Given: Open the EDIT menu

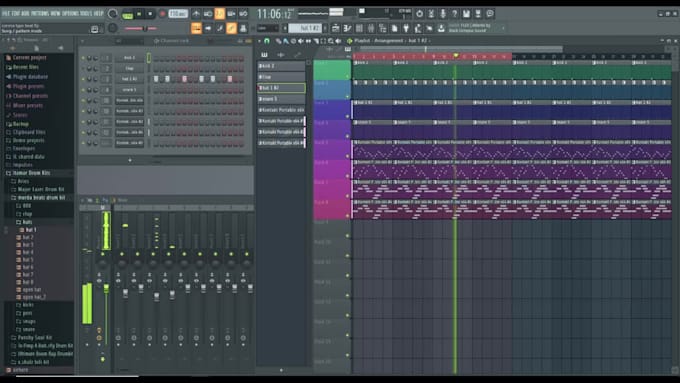Looking at the screenshot, I should click(x=15, y=13).
